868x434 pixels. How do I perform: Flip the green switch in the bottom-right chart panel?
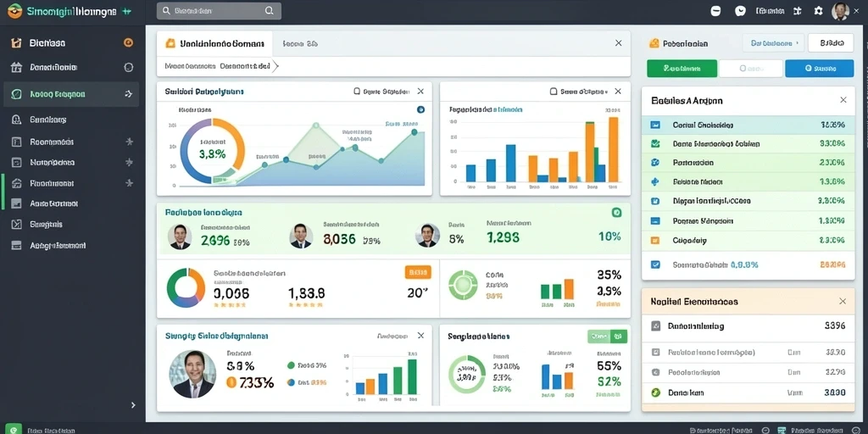[x=607, y=336]
